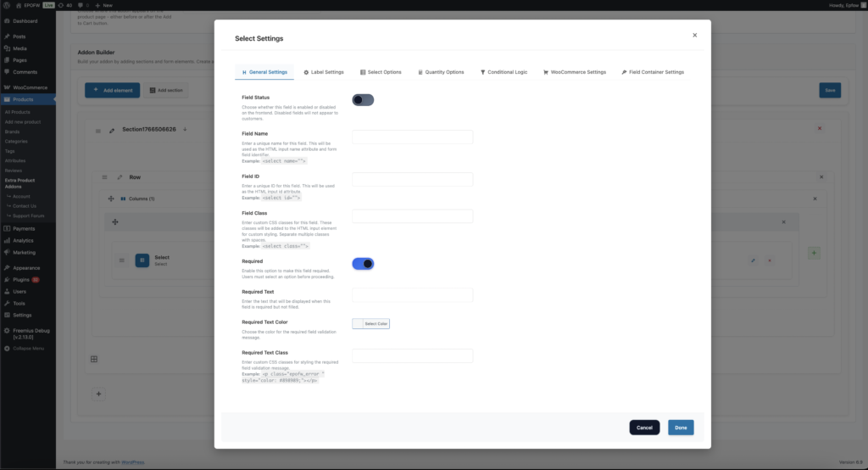Go to the Field Container Settings tab

tap(652, 72)
